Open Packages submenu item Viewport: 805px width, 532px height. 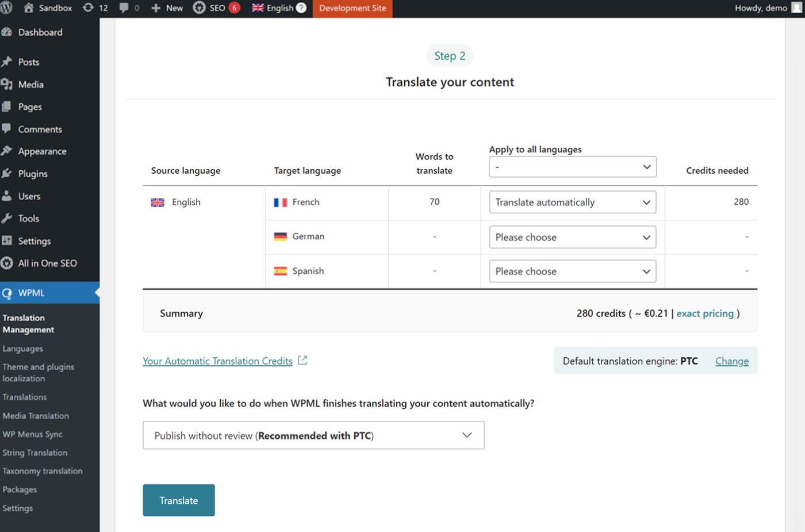(20, 489)
